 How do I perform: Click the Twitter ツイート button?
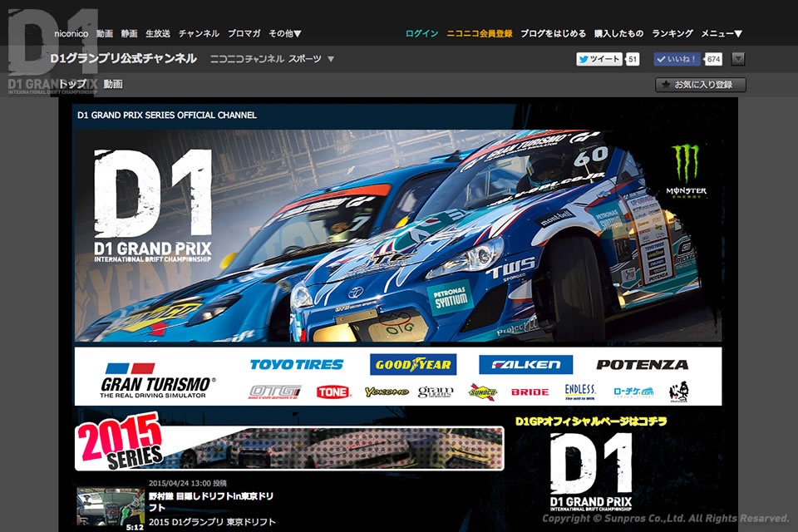coord(600,59)
